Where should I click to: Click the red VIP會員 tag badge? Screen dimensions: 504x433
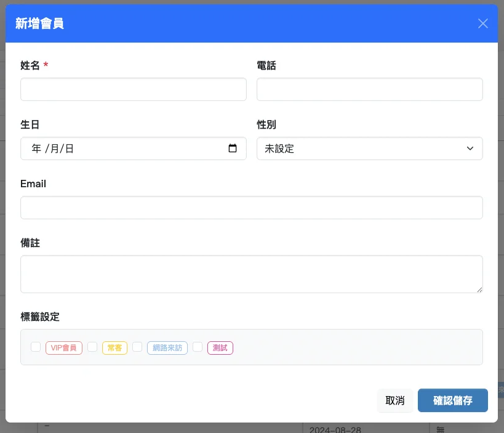coord(64,348)
